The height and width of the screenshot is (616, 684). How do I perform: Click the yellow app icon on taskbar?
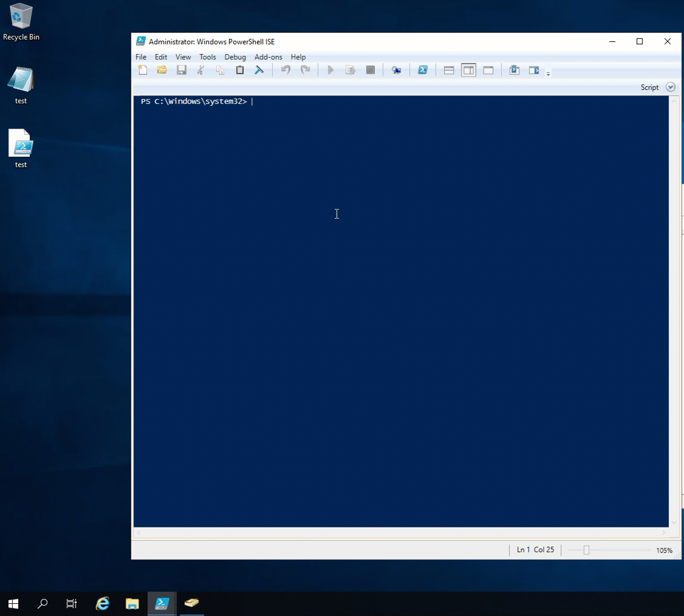point(191,604)
